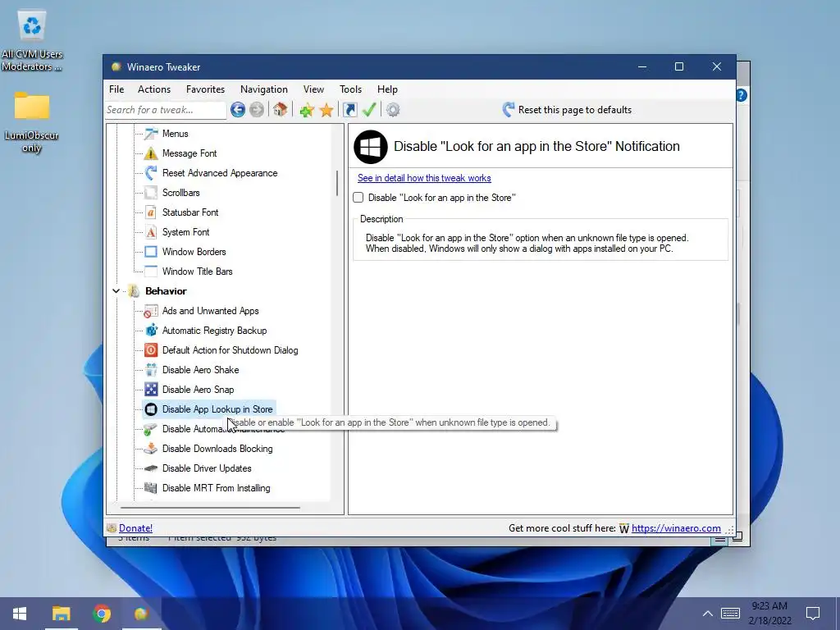This screenshot has height=630, width=840.
Task: Open the Favorites menu
Action: [205, 89]
